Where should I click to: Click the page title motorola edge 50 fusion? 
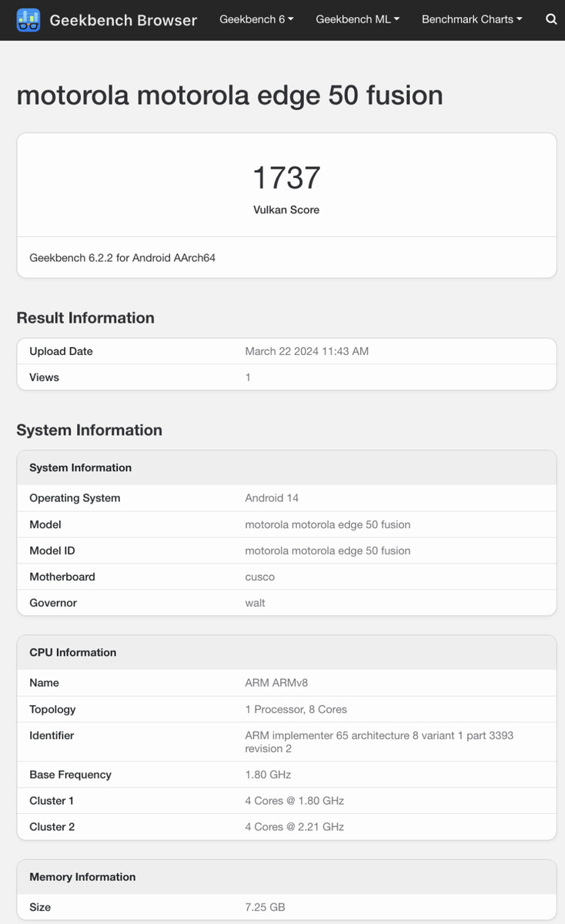point(229,95)
